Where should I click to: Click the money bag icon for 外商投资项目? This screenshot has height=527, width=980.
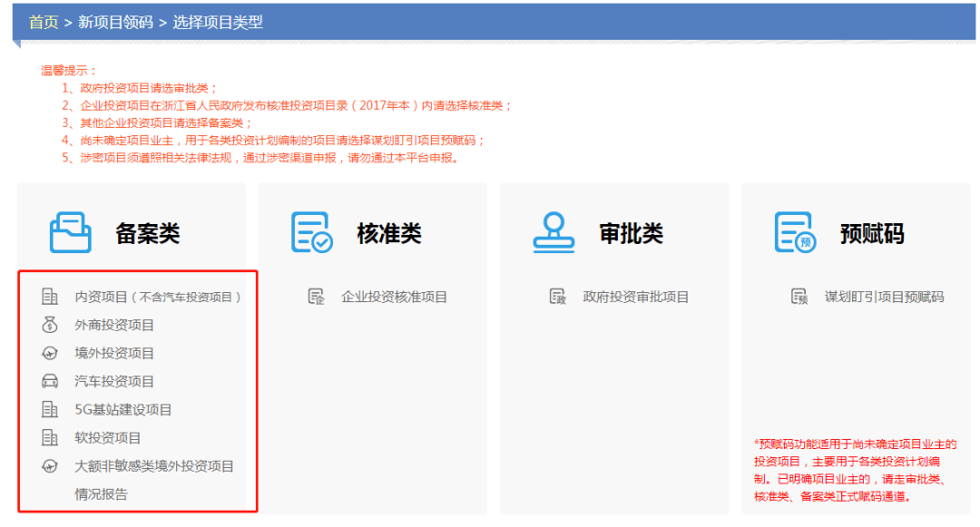50,325
